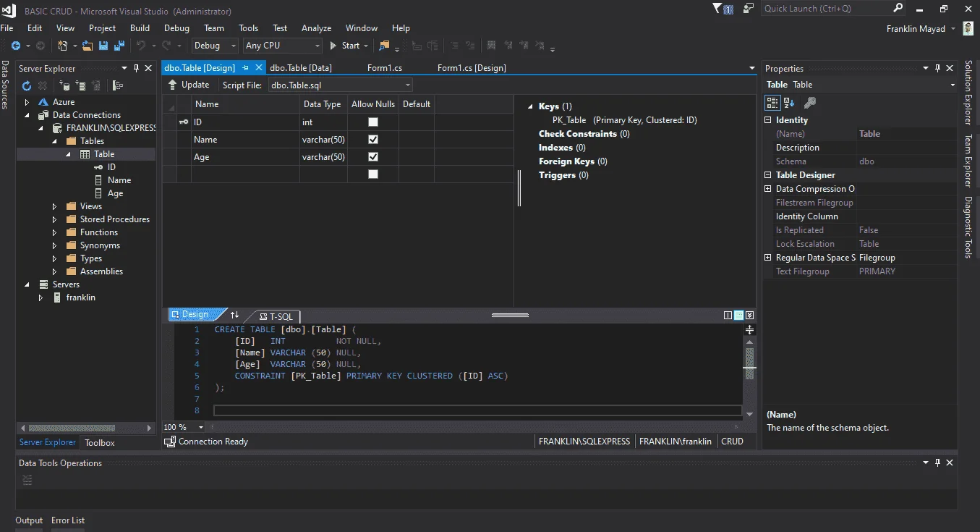Collapse the Identity category in Properties
980x532 pixels.
pos(768,120)
